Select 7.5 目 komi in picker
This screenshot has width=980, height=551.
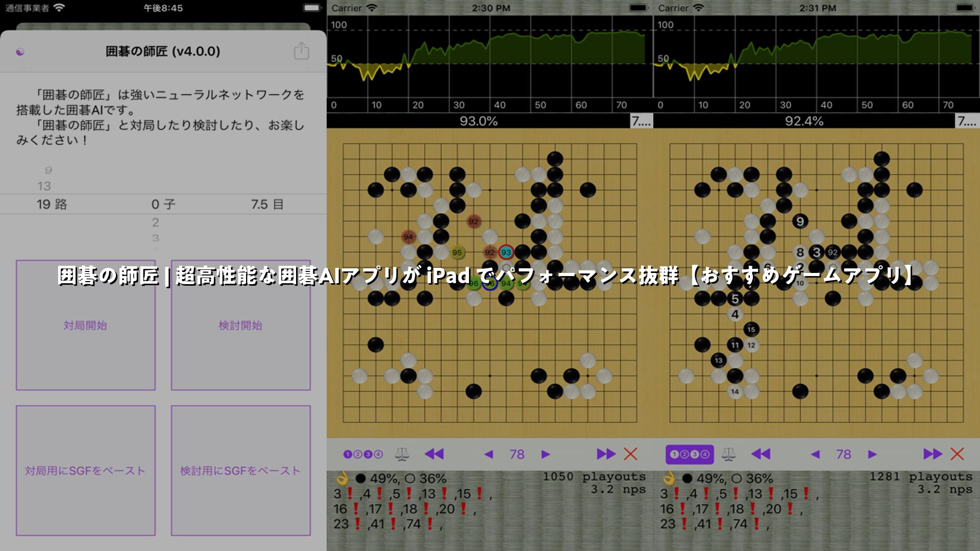click(267, 205)
